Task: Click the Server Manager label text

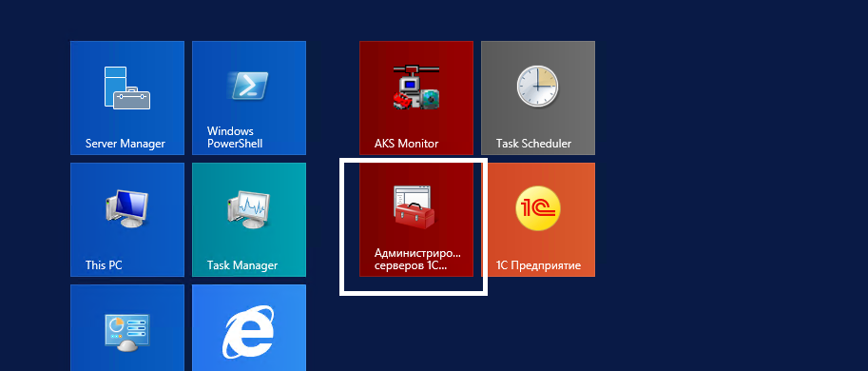Action: (x=125, y=144)
